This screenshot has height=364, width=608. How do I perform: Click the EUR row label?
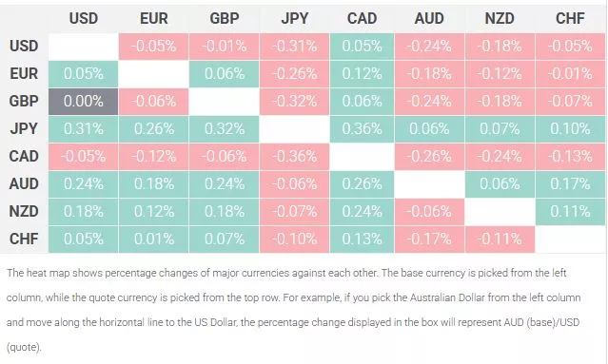[24, 73]
